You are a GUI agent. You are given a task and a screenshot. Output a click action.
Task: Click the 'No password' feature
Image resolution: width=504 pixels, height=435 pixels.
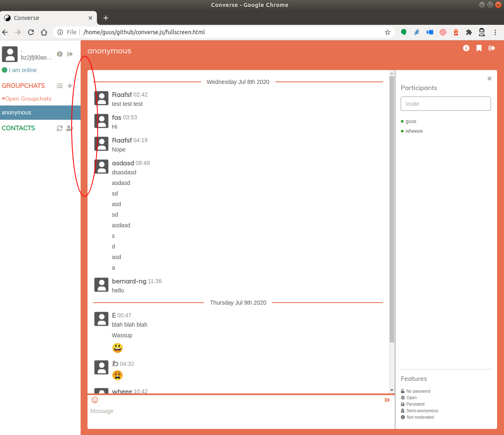click(x=418, y=391)
